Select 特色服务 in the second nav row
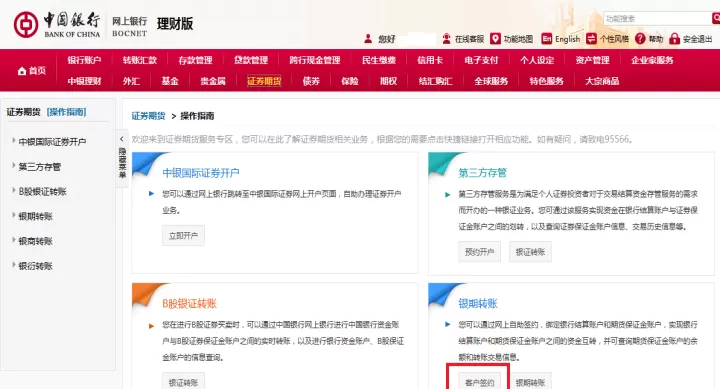The width and height of the screenshot is (720, 389). [546, 81]
